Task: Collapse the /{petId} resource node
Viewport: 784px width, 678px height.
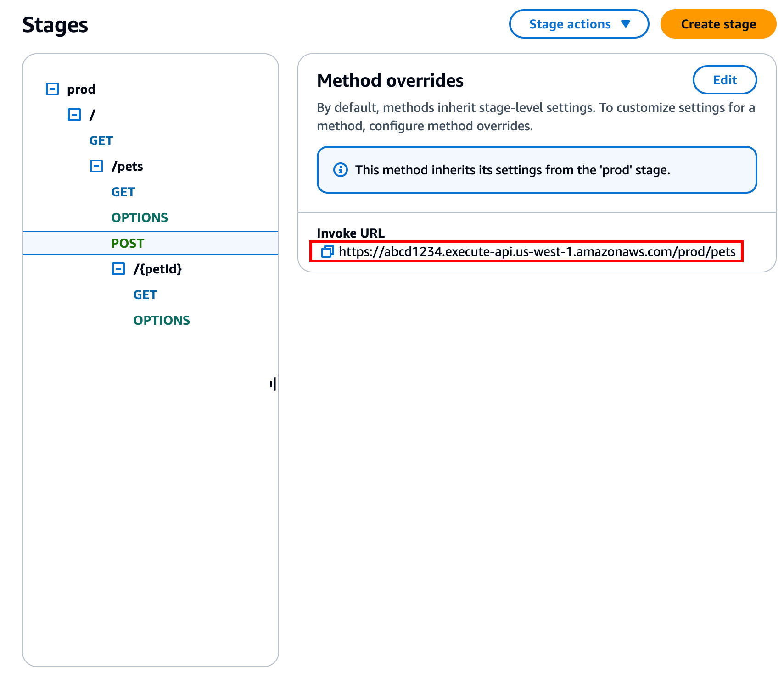Action: pos(119,269)
